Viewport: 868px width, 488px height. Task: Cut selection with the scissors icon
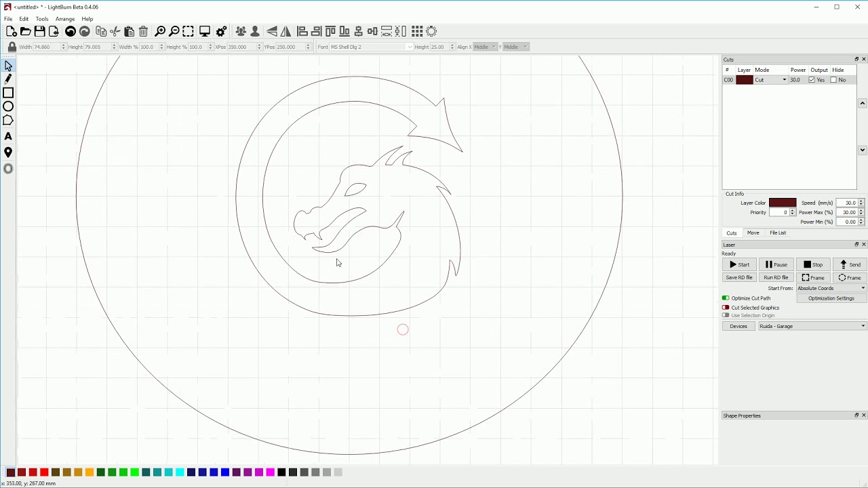115,31
